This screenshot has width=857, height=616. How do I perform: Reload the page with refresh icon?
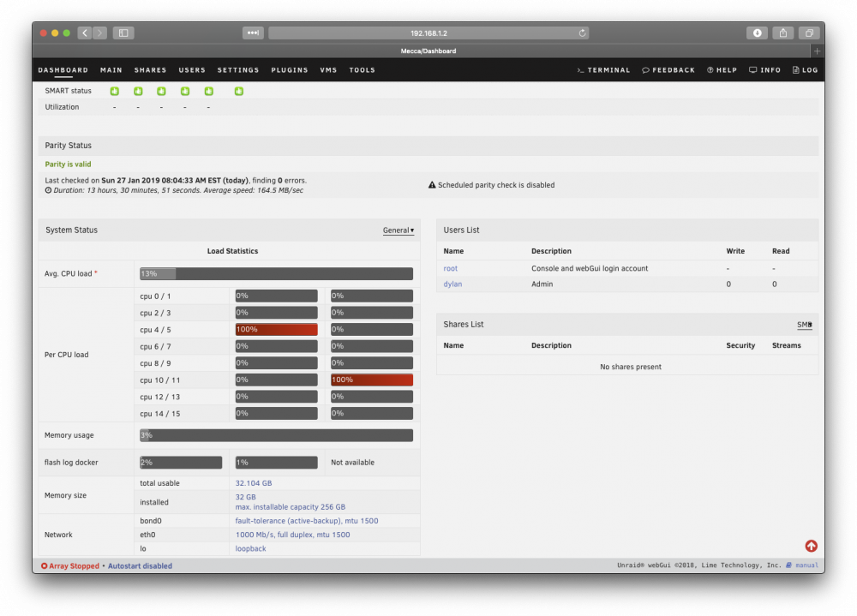click(x=582, y=33)
